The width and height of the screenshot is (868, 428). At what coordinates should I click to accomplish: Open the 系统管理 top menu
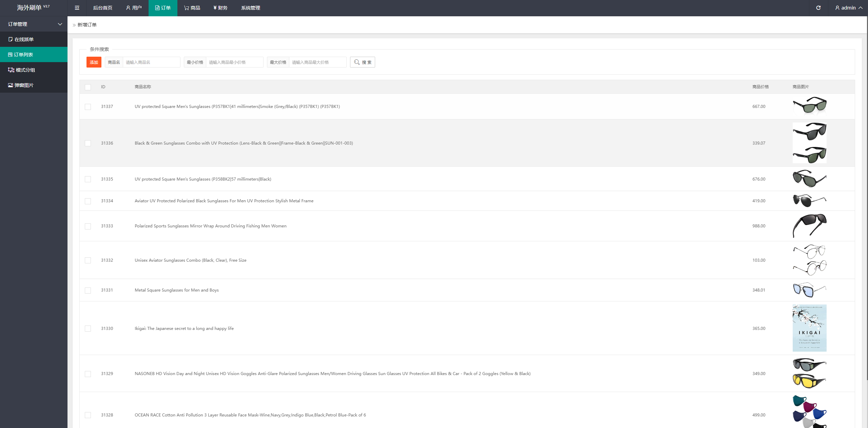250,8
